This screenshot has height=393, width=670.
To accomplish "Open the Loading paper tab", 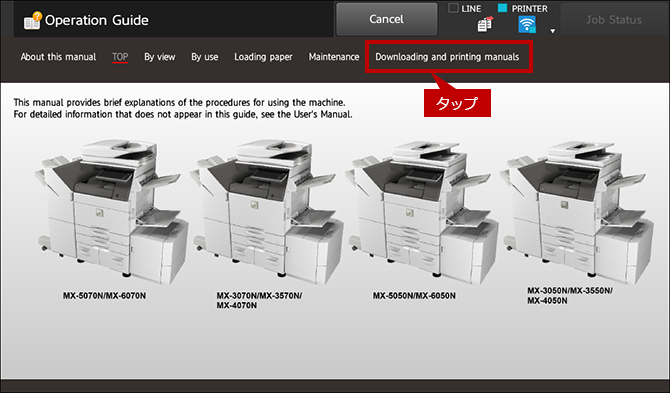I will [263, 57].
